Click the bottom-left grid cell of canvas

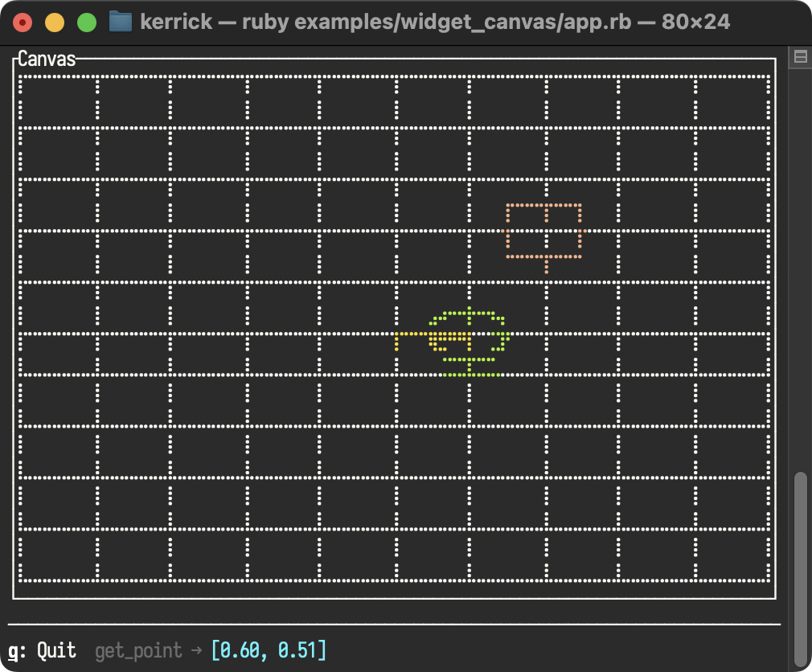tap(59, 555)
